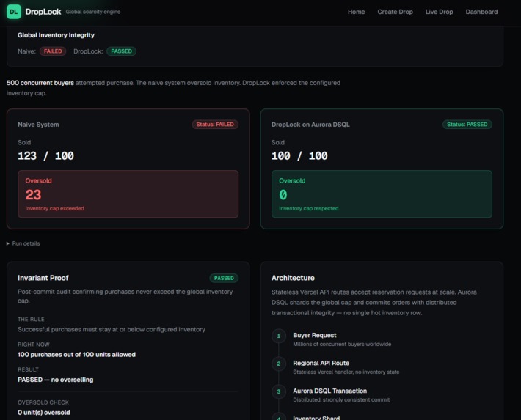The height and width of the screenshot is (420, 521).
Task: Click the 'THE RULE' label
Action: pyautogui.click(x=31, y=320)
